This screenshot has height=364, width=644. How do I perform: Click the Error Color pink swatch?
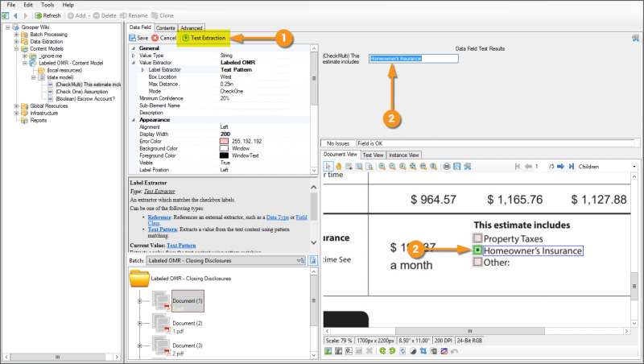pos(224,141)
